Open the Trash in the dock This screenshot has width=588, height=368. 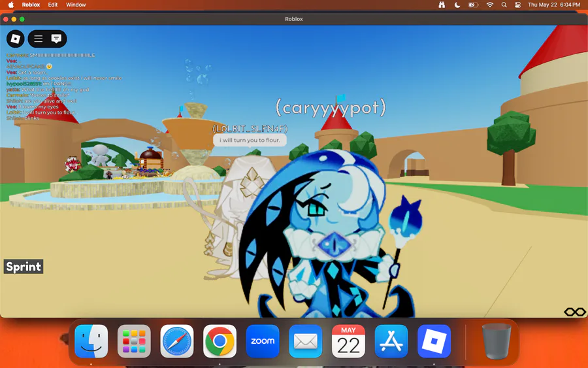pos(497,341)
